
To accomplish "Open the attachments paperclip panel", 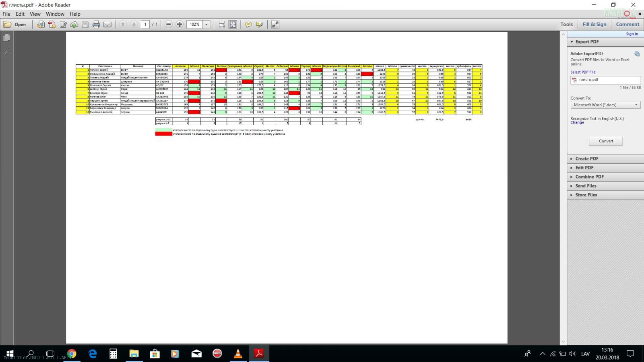I will coord(6,52).
